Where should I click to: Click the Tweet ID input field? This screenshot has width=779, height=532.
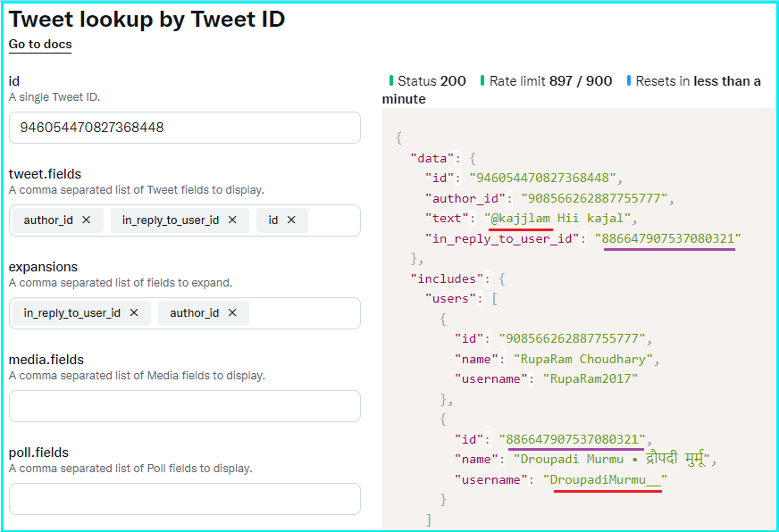click(x=184, y=128)
